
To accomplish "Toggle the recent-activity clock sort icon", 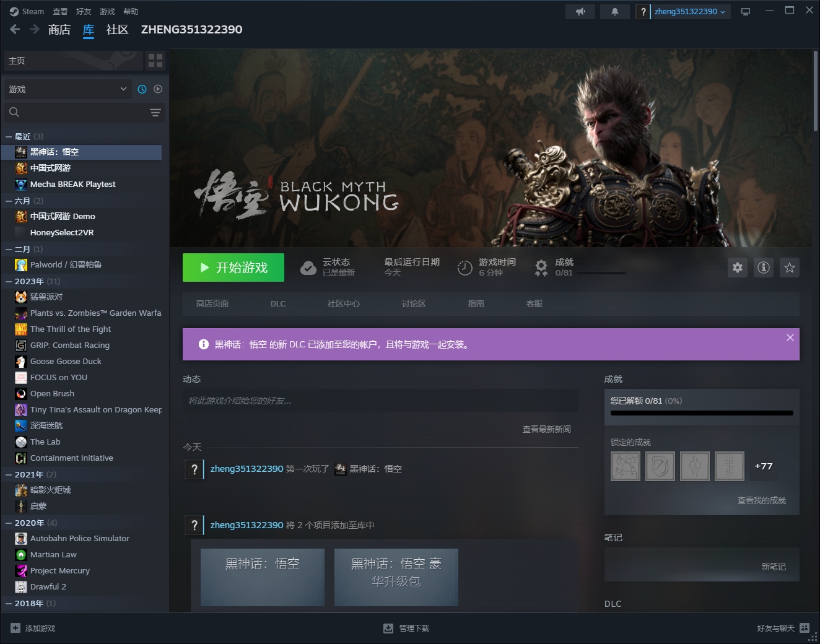I will pos(142,89).
